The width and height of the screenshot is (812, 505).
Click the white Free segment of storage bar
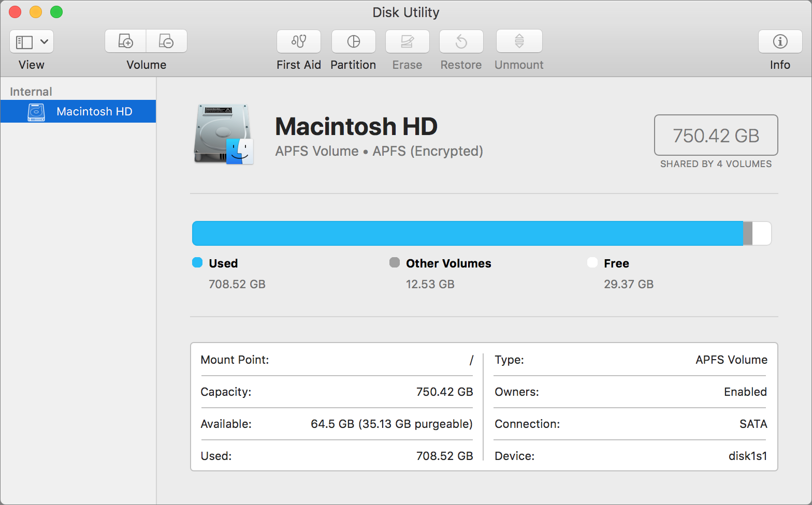[x=762, y=233]
